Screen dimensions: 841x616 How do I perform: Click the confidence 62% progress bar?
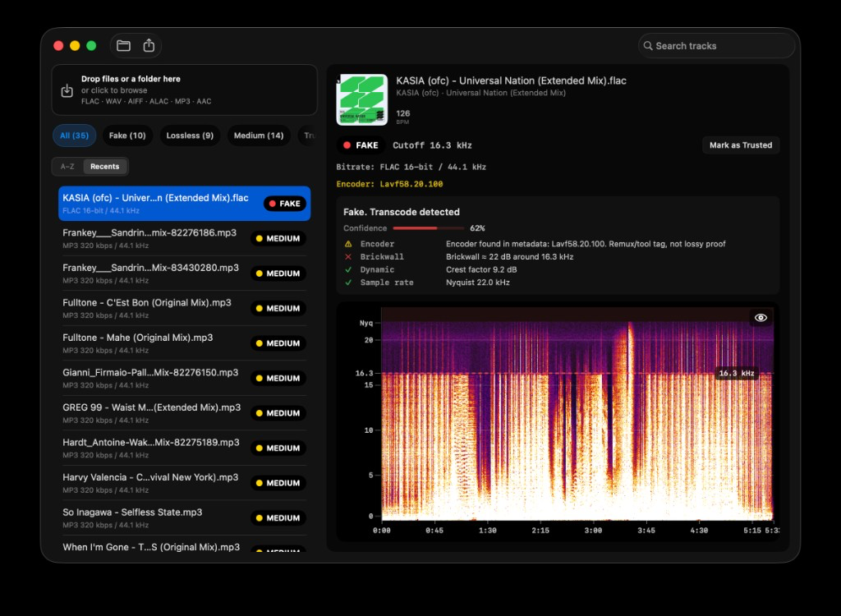pos(428,228)
